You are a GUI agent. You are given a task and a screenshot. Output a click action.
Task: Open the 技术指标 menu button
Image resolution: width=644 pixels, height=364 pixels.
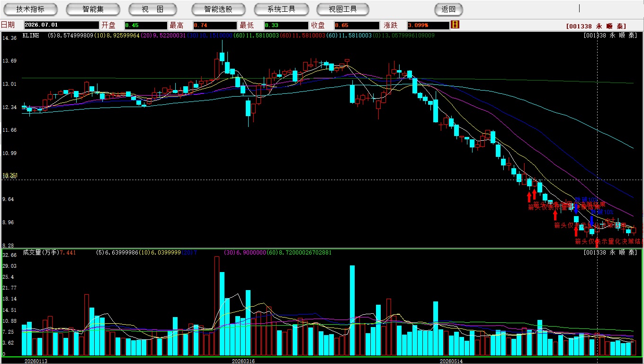click(x=30, y=9)
